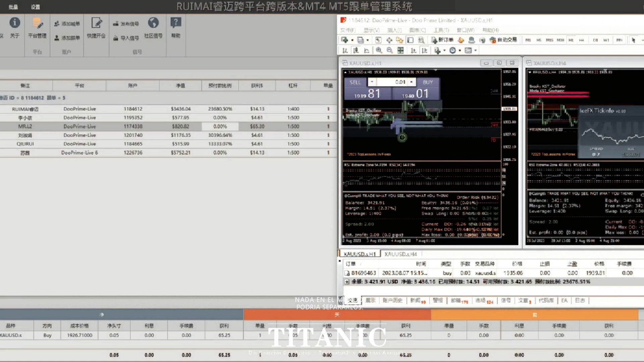Click the SELL button on chart
This screenshot has width=644, height=362.
pyautogui.click(x=355, y=82)
